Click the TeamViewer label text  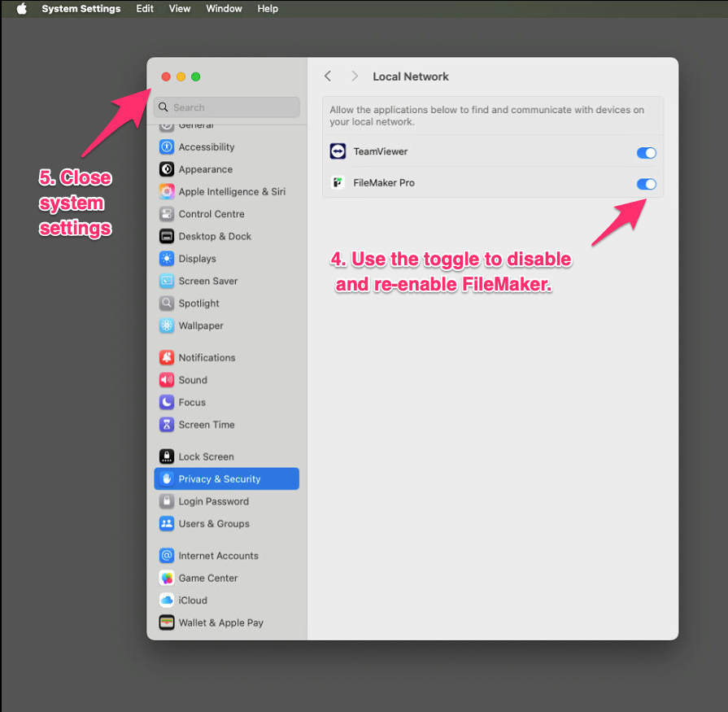pyautogui.click(x=380, y=151)
